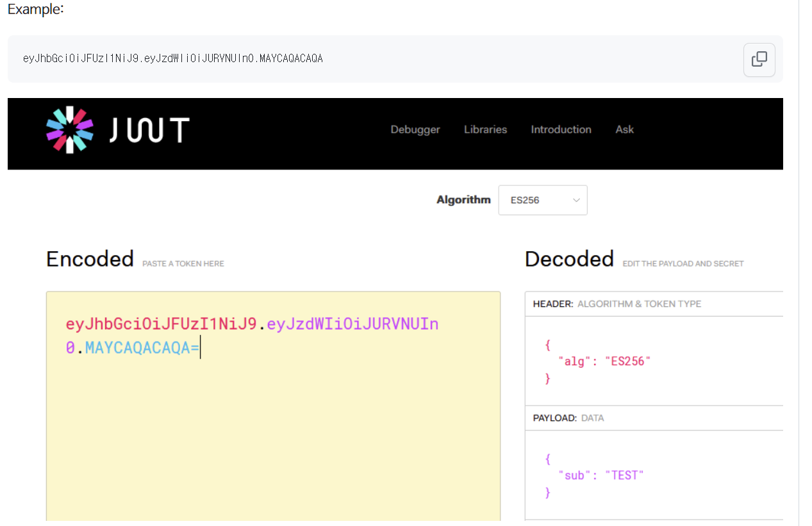812x526 pixels.
Task: Open the Ask menu item
Action: click(x=624, y=129)
